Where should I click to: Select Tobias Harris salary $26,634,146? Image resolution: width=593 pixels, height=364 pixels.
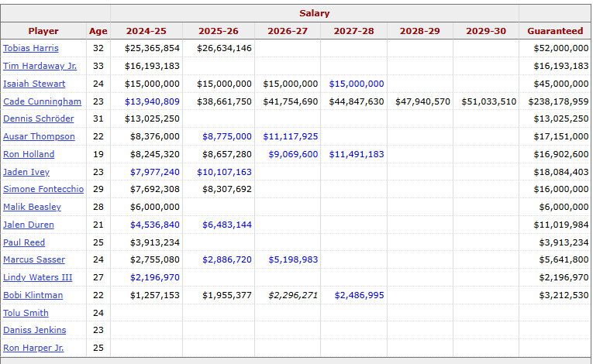coord(224,48)
